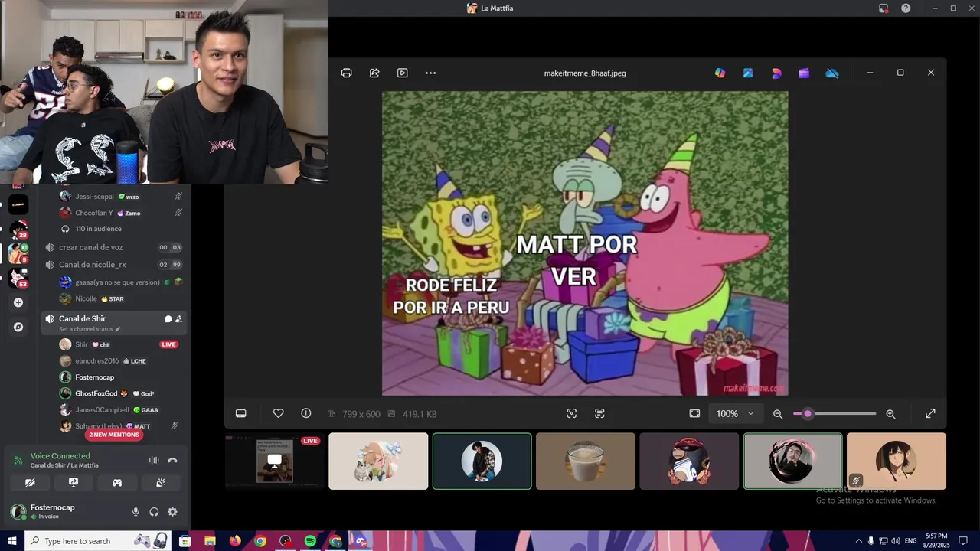Open the Windows notification center
The width and height of the screenshot is (980, 551).
point(963,541)
